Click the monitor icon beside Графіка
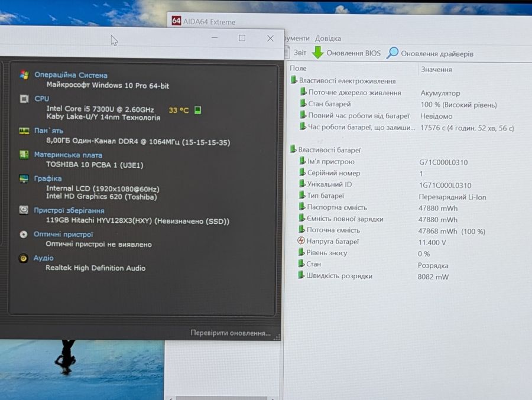The width and height of the screenshot is (532, 400). [24, 178]
